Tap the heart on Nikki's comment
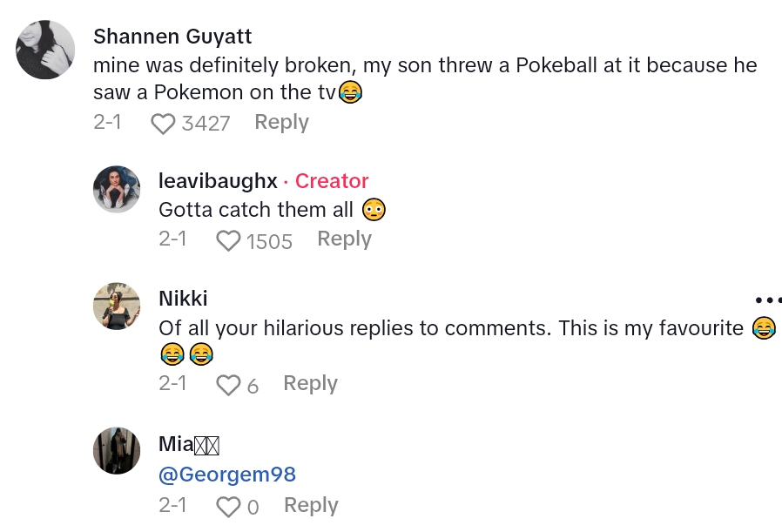The width and height of the screenshot is (782, 532). pos(228,385)
